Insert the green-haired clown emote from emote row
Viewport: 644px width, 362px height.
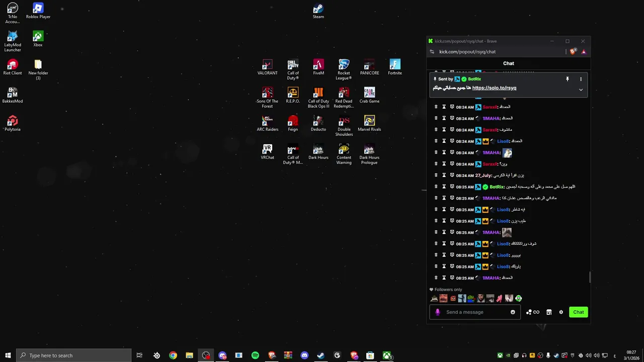coord(518,298)
